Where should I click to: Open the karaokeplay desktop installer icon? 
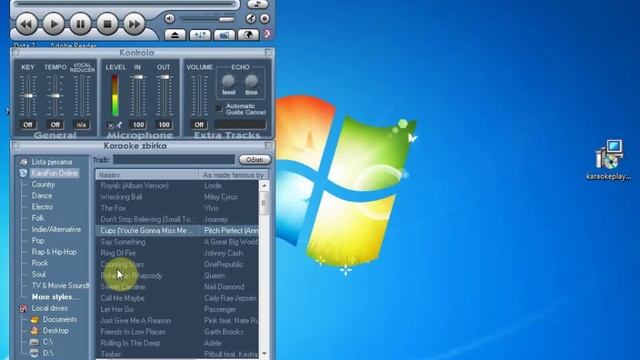609,160
